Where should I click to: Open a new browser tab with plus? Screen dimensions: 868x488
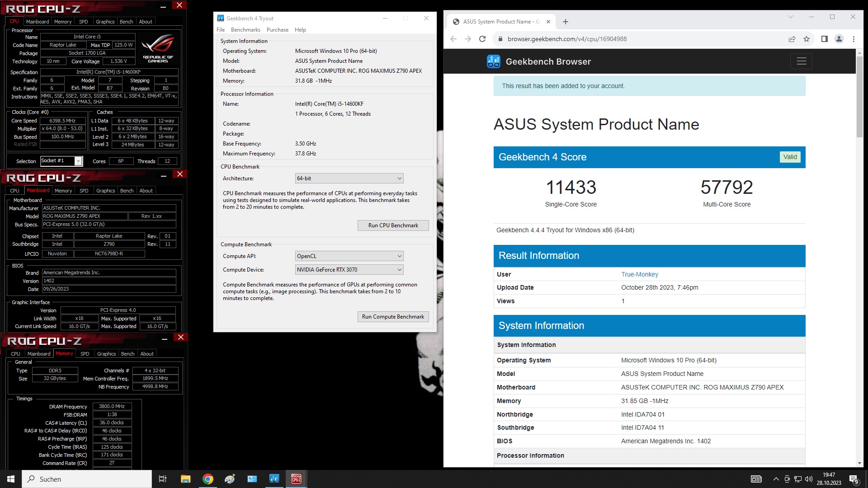pyautogui.click(x=566, y=22)
